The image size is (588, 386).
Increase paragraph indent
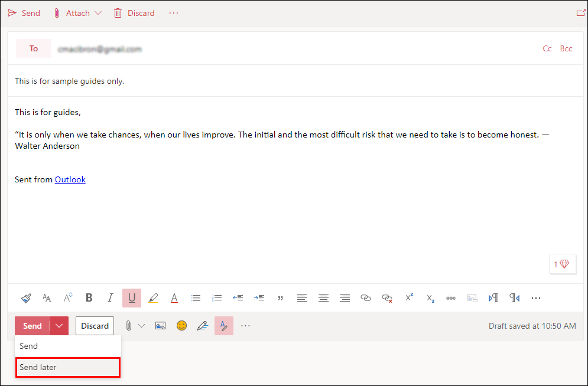click(259, 298)
